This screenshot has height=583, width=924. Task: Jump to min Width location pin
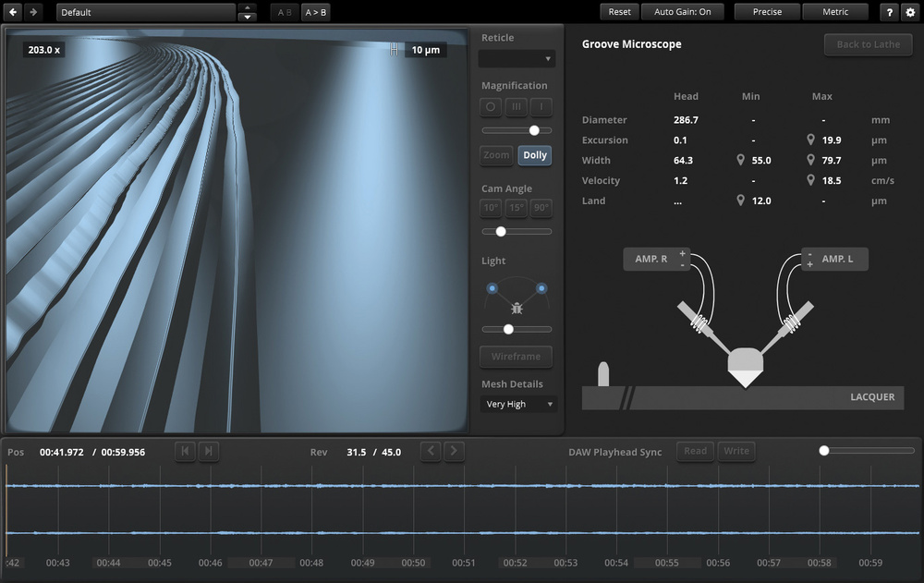(740, 161)
